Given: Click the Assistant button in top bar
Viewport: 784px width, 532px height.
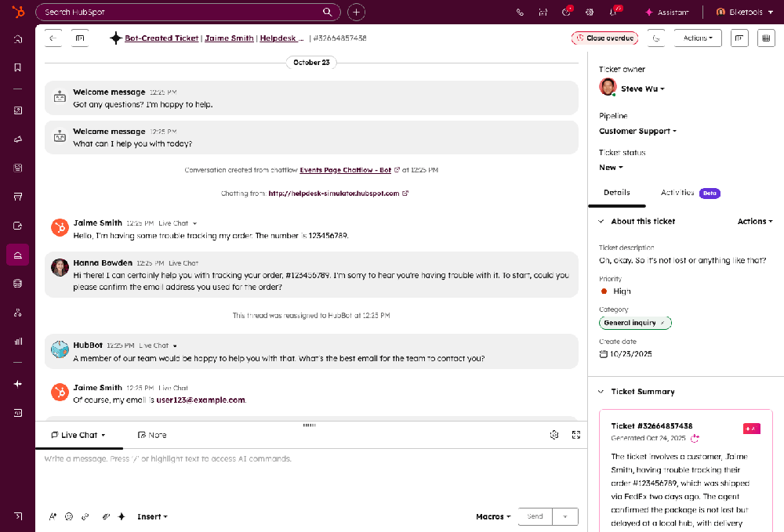Looking at the screenshot, I should point(667,12).
